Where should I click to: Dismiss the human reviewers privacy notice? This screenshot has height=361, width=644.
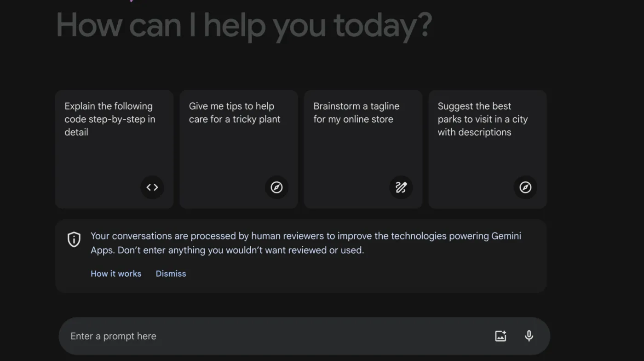171,274
